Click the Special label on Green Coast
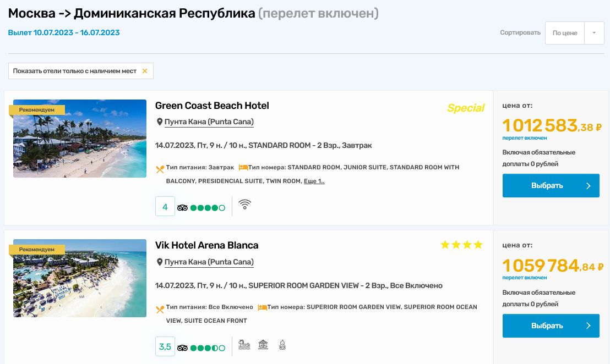Viewport: 610px width, 364px height. [x=466, y=108]
